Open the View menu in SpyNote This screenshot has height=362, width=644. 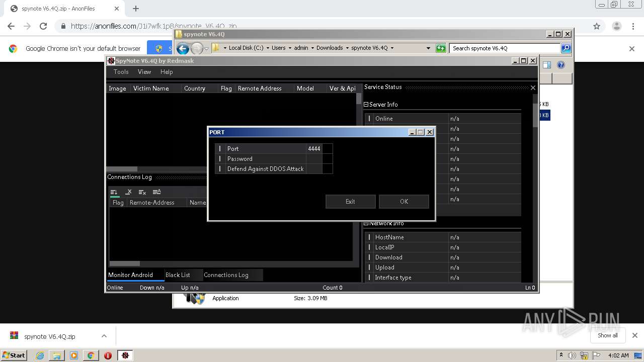point(144,72)
